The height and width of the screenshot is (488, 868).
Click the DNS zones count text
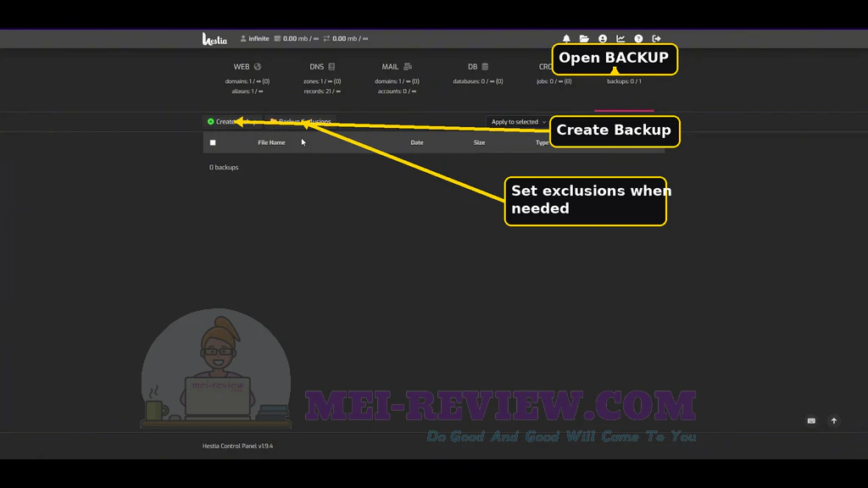tap(322, 81)
